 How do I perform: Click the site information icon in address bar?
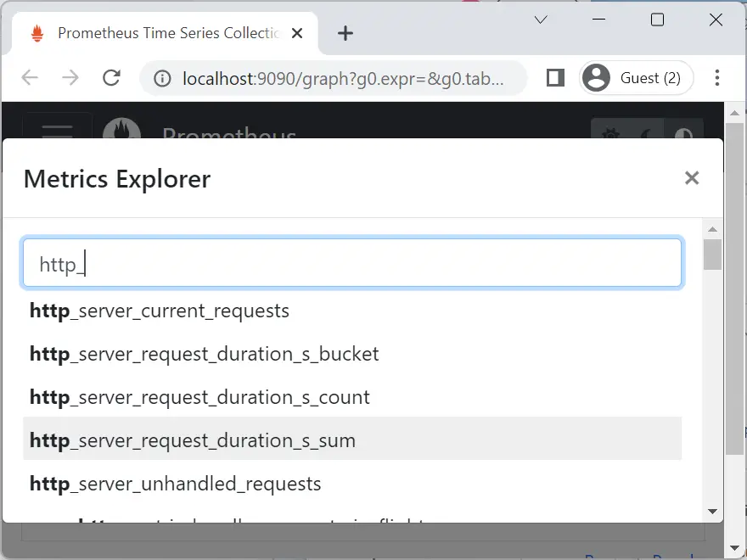point(162,77)
